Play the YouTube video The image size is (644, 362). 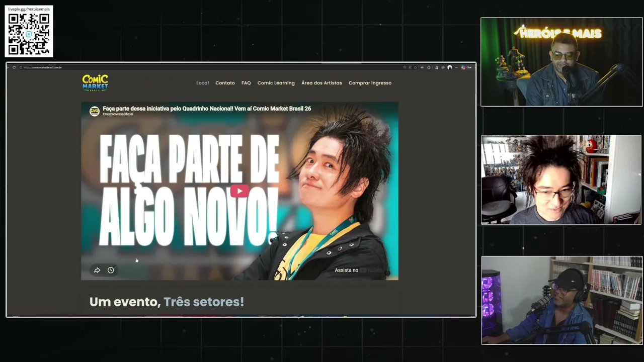(239, 191)
